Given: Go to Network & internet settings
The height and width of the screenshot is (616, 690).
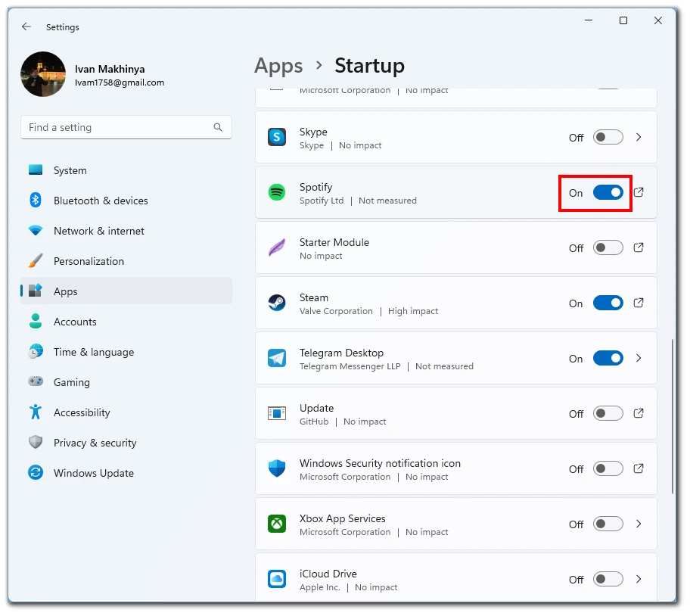Looking at the screenshot, I should click(126, 231).
